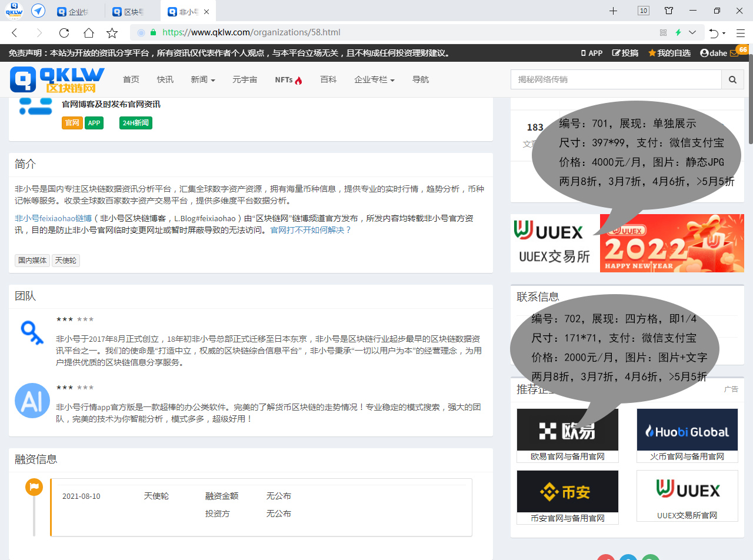Viewport: 753px width, 560px height.
Task: Click the green APP button
Action: tap(94, 123)
